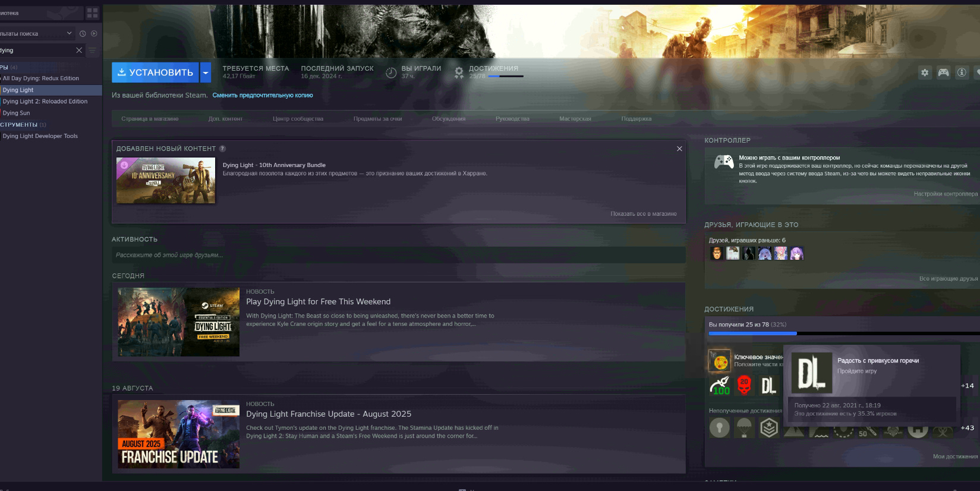Open the search results collection dropdown
The width and height of the screenshot is (980, 491).
click(x=37, y=33)
